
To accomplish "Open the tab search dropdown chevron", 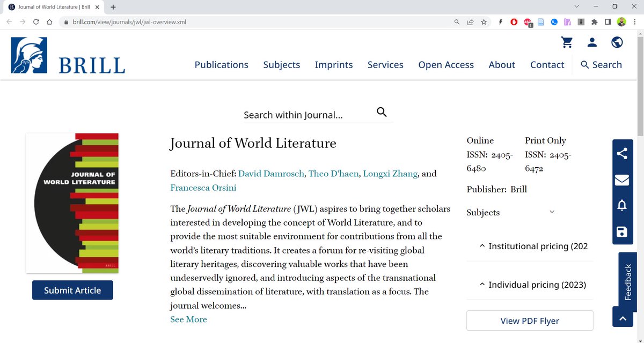I will pos(577,6).
